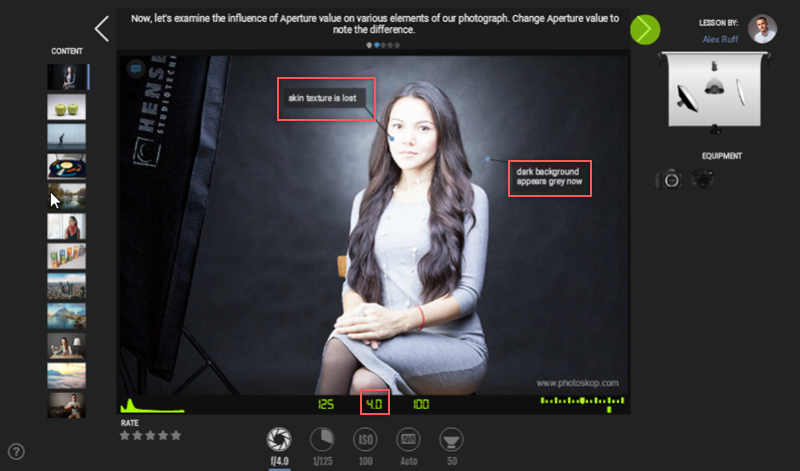Open the woman at desk with lamp thumbnail
The height and width of the screenshot is (471, 800).
(x=67, y=346)
